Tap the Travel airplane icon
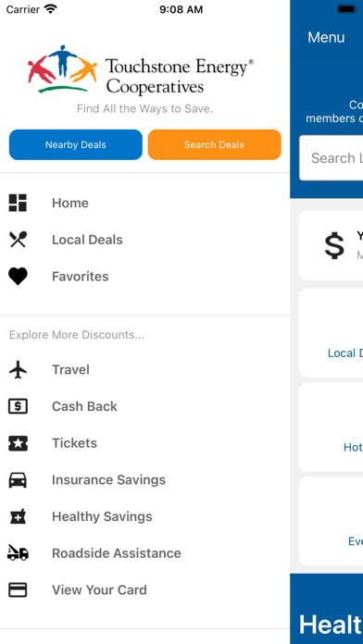The height and width of the screenshot is (644, 363). click(x=18, y=369)
